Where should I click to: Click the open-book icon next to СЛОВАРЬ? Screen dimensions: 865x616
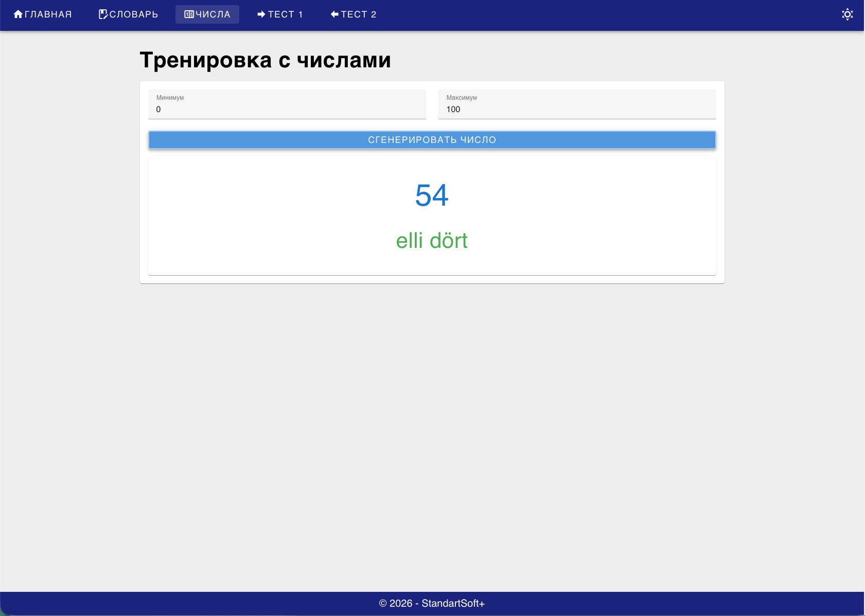(103, 14)
